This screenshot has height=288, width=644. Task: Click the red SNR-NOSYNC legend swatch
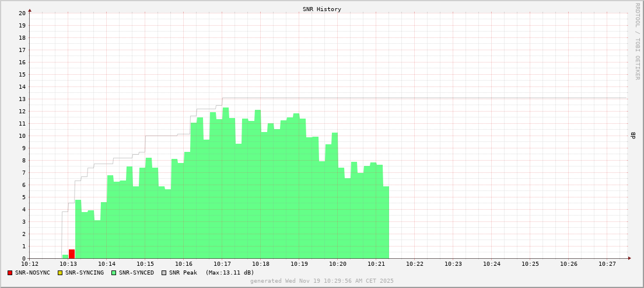click(10, 273)
